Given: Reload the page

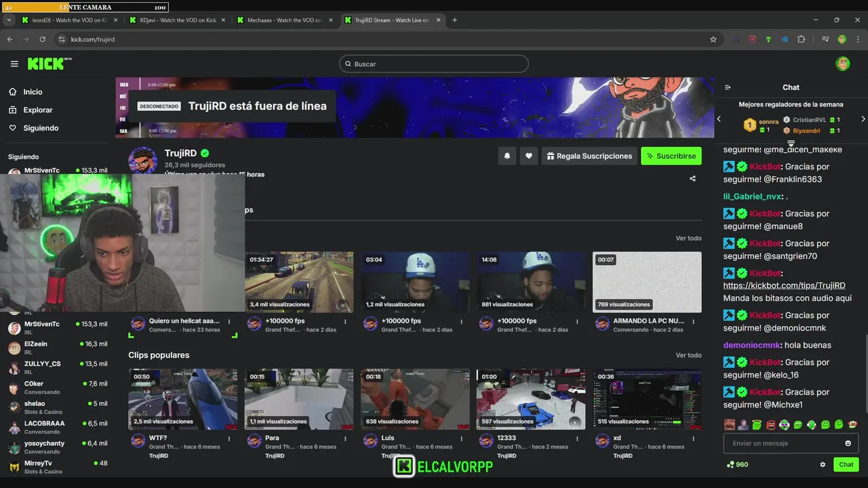Looking at the screenshot, I should click(42, 39).
